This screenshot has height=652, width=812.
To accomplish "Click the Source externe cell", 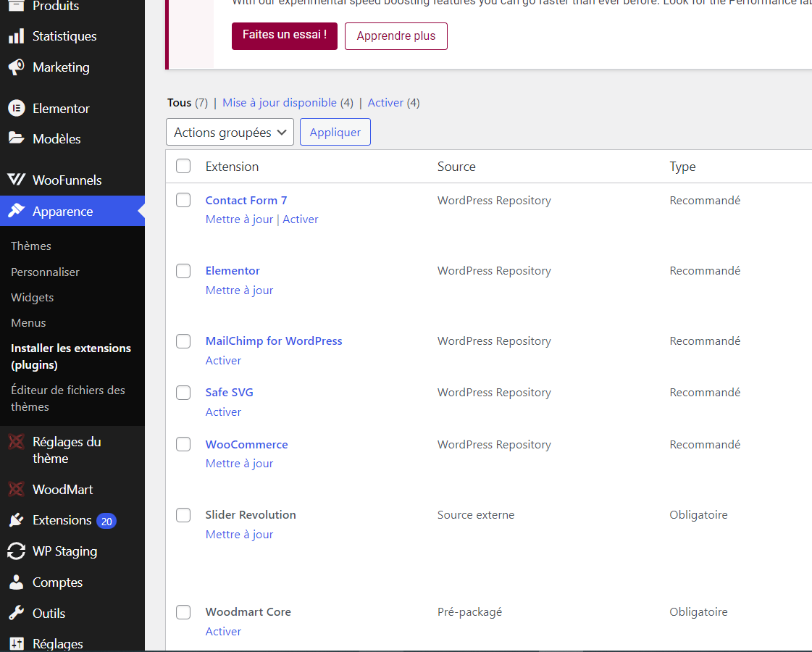I will pyautogui.click(x=476, y=515).
